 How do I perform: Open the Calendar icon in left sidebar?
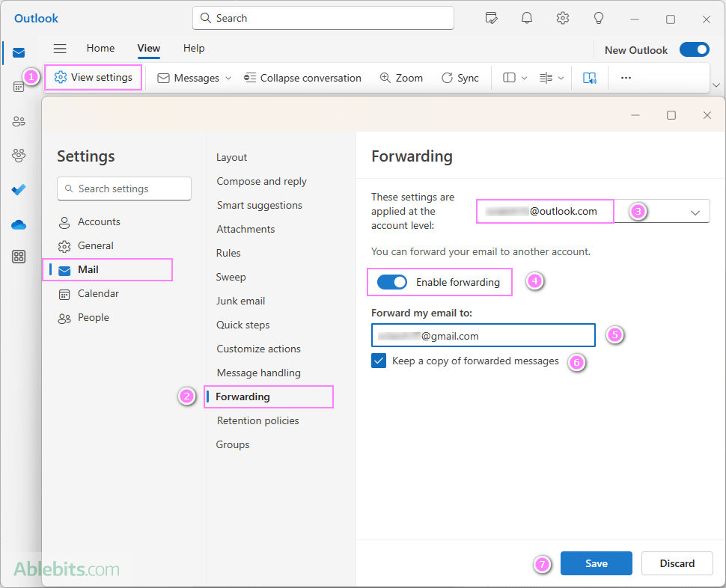(x=19, y=87)
